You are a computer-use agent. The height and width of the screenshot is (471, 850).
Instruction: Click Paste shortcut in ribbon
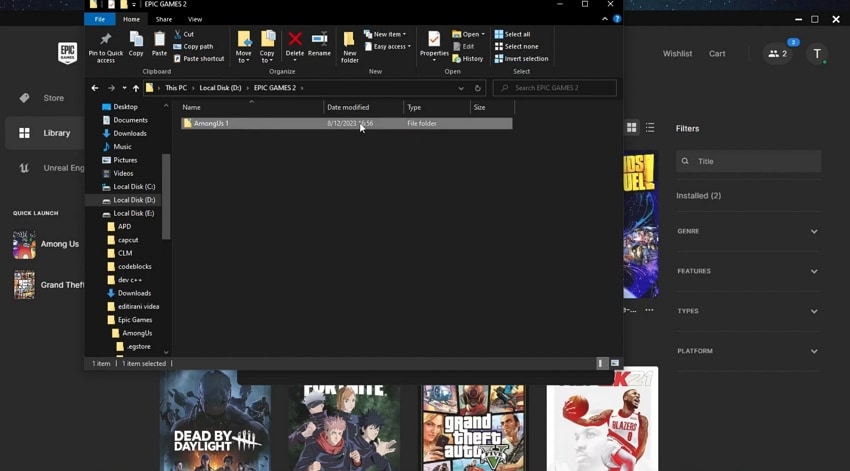[198, 59]
